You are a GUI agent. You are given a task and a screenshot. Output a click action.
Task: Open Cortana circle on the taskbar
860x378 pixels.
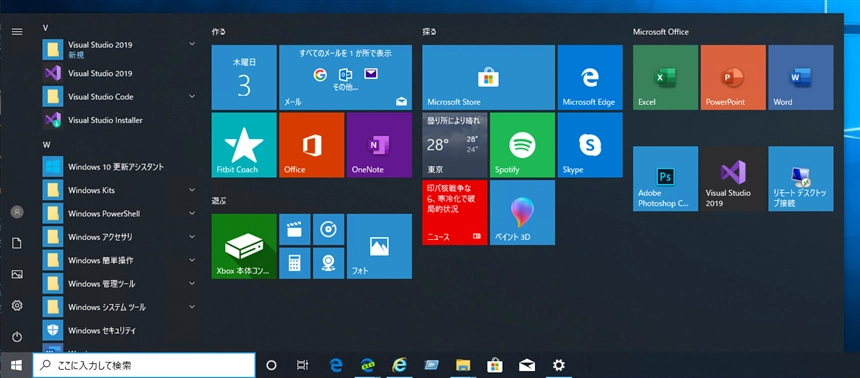pyautogui.click(x=271, y=365)
